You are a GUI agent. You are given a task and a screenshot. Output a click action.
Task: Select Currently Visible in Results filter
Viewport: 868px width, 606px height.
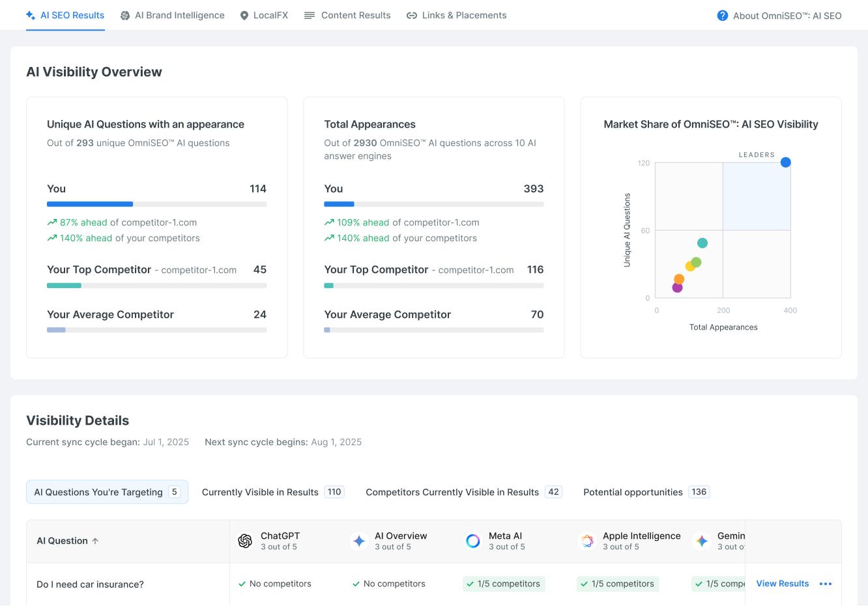tap(272, 492)
